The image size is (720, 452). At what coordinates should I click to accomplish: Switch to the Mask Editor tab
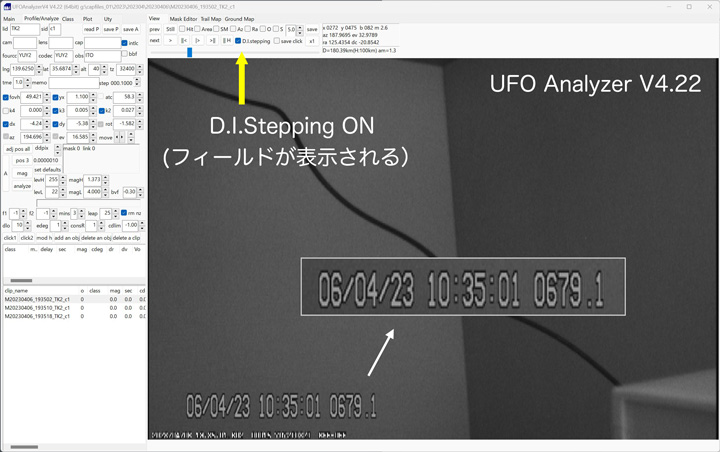[x=183, y=19]
